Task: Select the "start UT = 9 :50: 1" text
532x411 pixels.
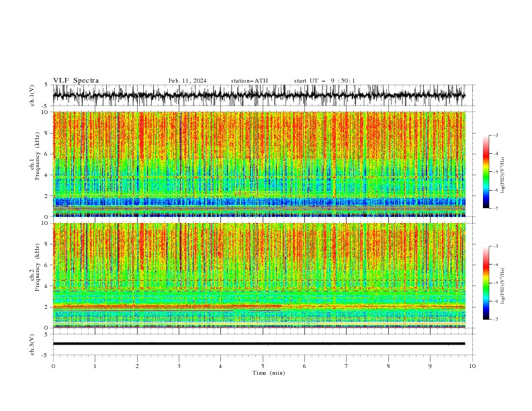Action: [x=324, y=81]
